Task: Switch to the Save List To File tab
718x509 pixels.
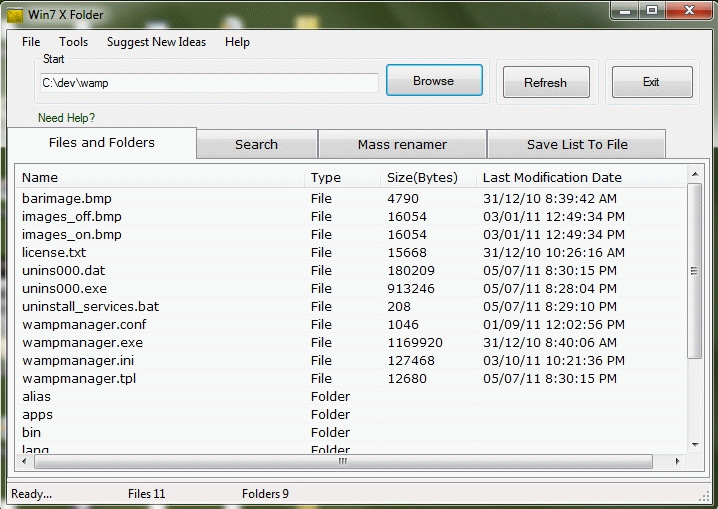Action: [577, 145]
